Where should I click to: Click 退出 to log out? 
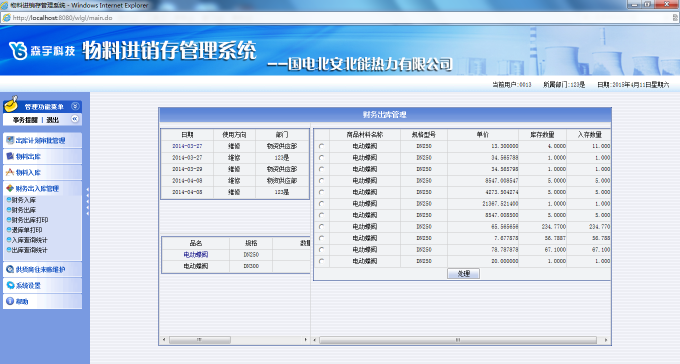coord(52,120)
